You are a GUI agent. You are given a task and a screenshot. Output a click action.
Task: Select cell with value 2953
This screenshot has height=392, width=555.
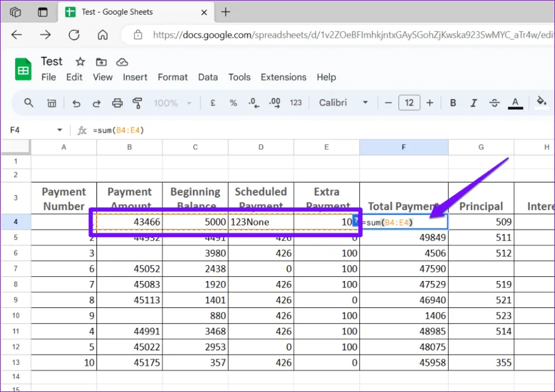pos(196,347)
